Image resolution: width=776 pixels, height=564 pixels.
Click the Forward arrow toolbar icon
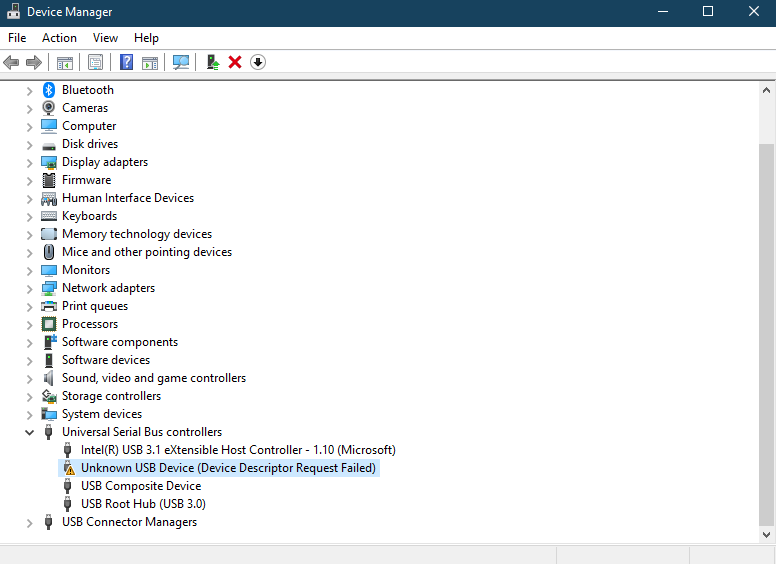(x=34, y=62)
